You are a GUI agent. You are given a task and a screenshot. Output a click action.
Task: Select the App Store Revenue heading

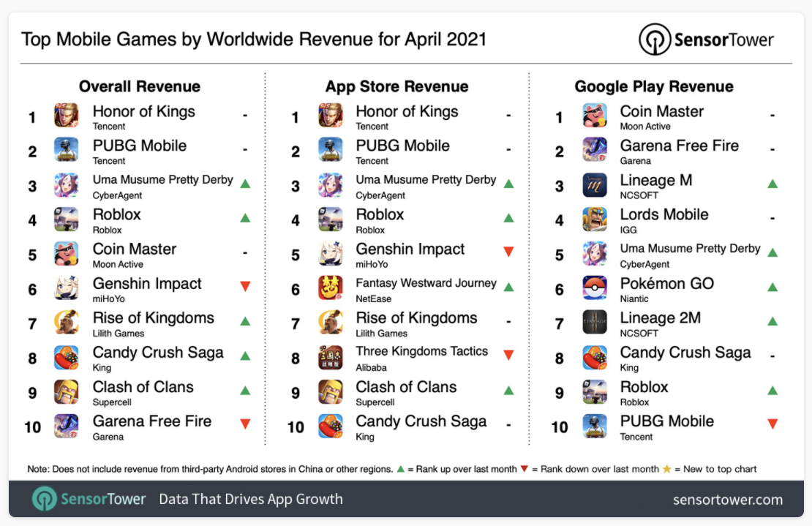396,86
